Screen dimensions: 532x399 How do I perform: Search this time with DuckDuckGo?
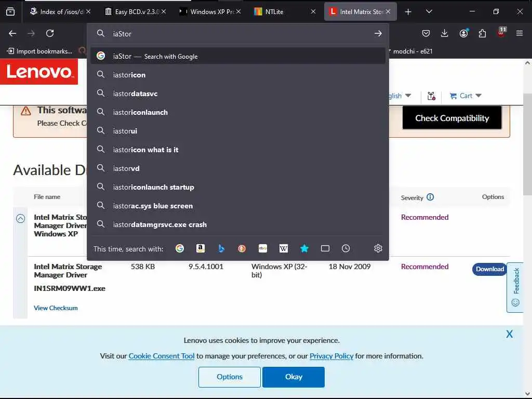click(242, 248)
